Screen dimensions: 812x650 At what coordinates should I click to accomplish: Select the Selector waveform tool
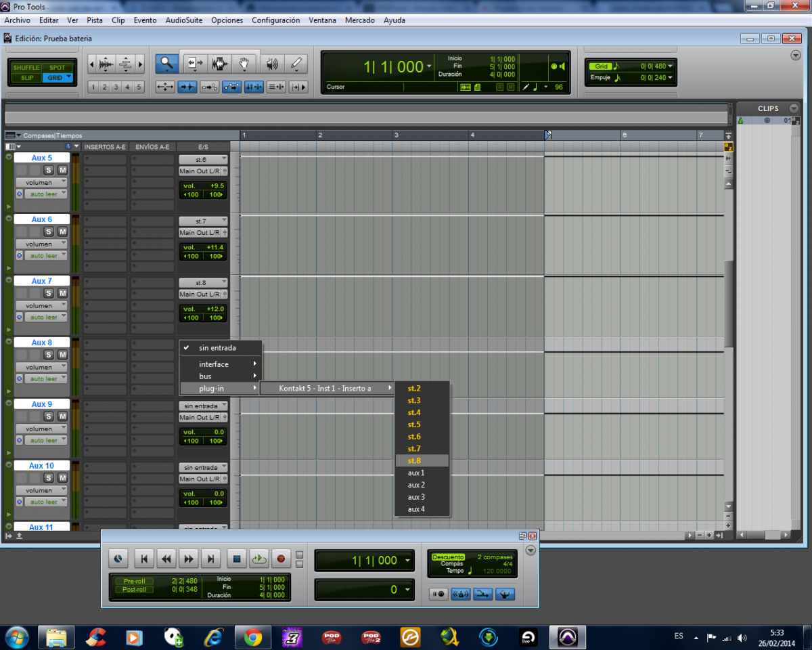[x=219, y=64]
